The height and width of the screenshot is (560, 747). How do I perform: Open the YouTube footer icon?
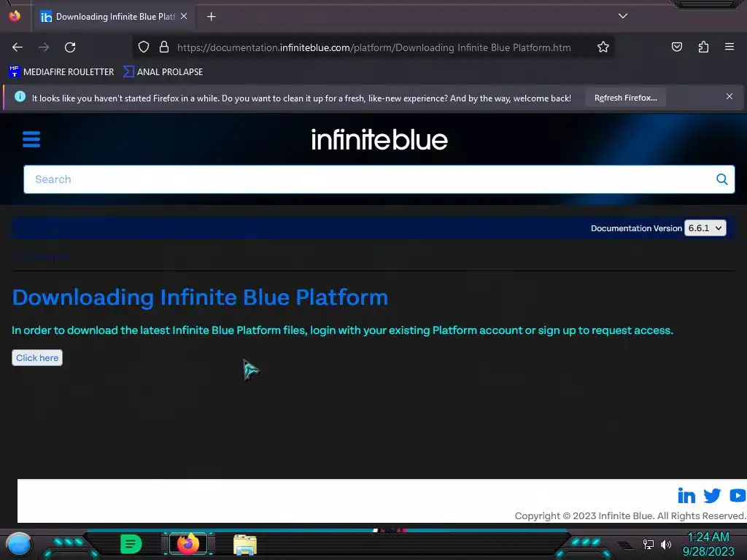(738, 496)
